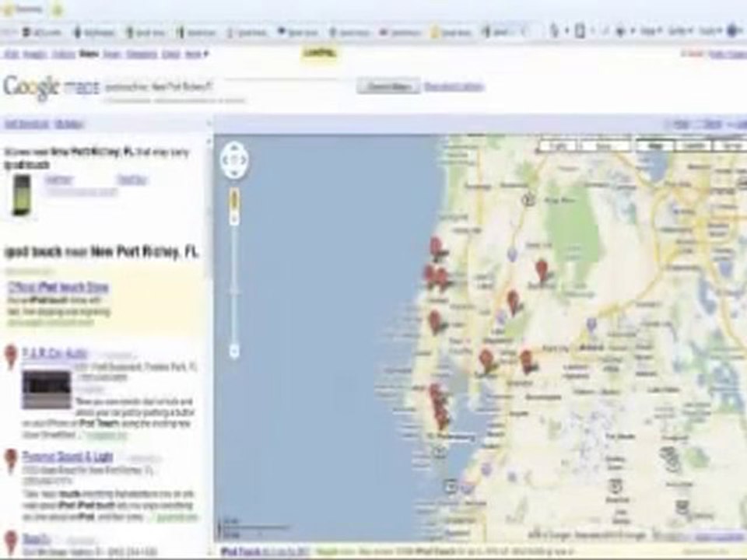This screenshot has width=747, height=560.
Task: Select the red pin nearest St. Petersburg label
Action: click(x=442, y=419)
